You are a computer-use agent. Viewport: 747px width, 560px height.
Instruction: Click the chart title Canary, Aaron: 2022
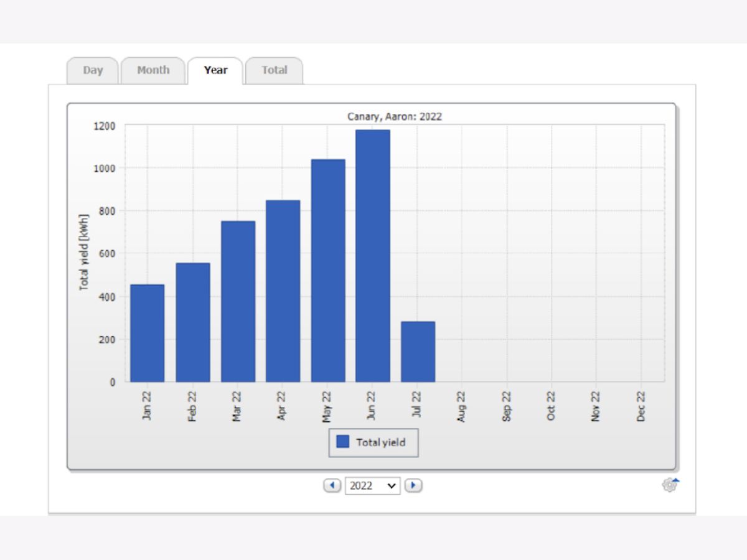[394, 116]
